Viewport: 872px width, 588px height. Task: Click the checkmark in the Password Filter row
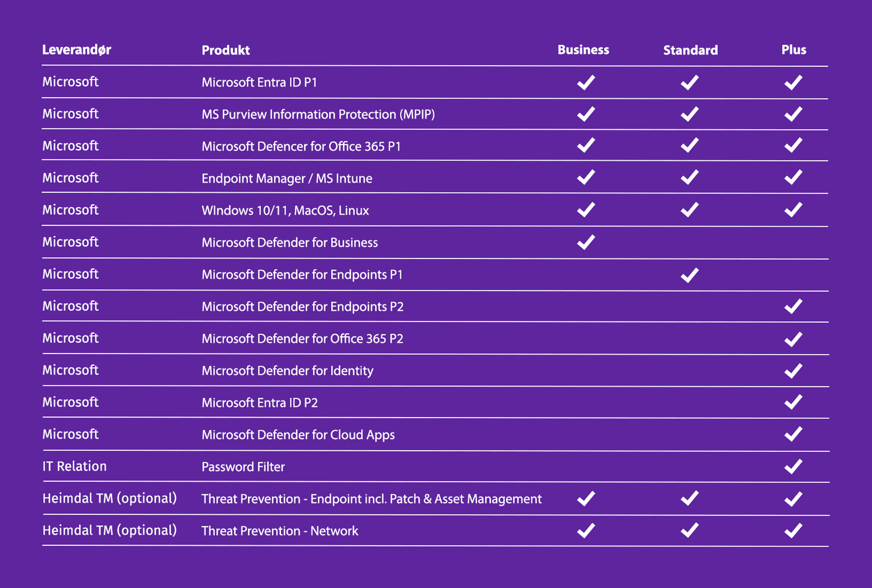793,466
